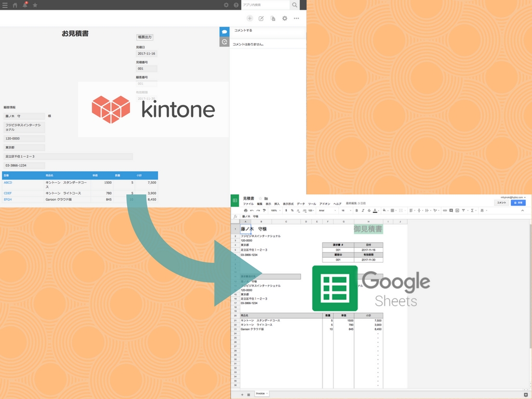This screenshot has height=399, width=532.
Task: Expand the Invoice sheet tab menu arrow
Action: click(x=268, y=394)
